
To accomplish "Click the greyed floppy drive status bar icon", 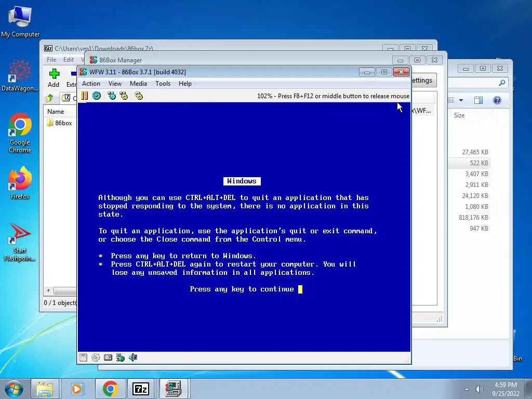I will pyautogui.click(x=83, y=357).
